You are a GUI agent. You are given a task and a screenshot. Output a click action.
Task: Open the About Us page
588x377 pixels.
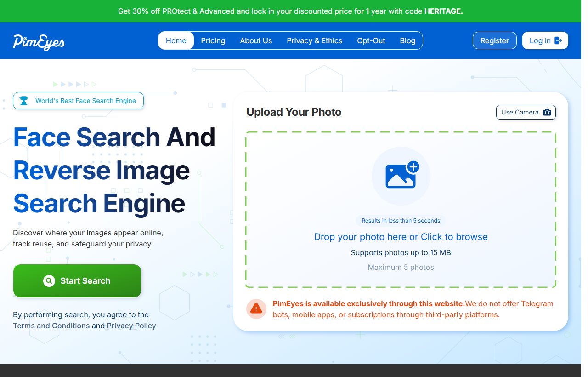[256, 40]
